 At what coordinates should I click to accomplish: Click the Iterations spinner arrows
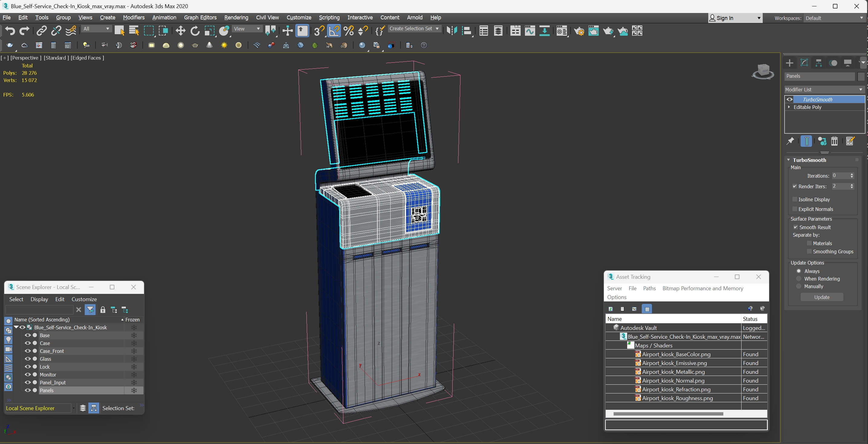tap(852, 176)
